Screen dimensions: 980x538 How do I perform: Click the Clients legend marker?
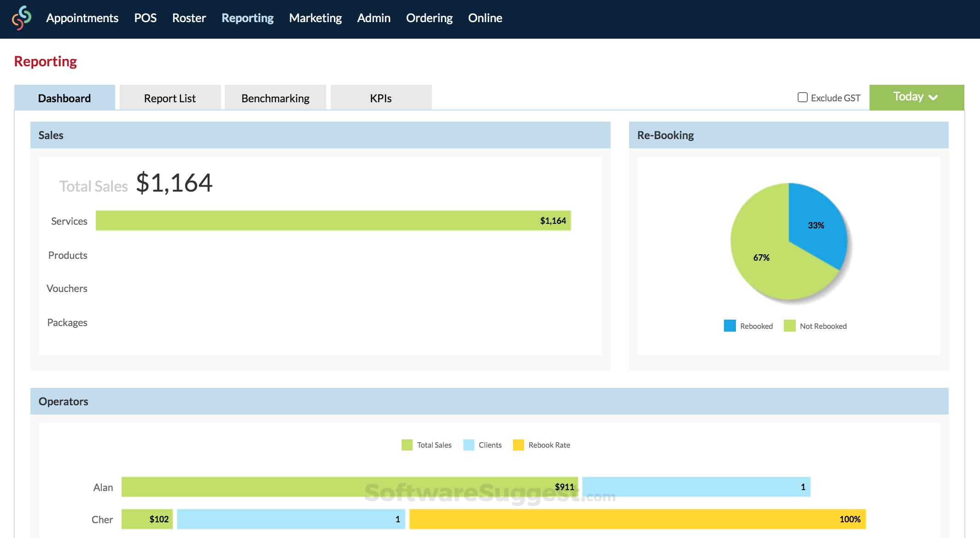point(468,445)
